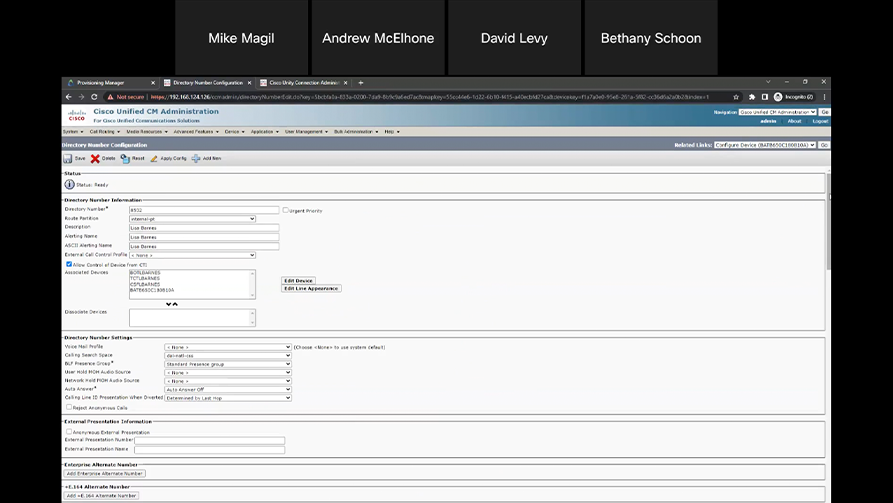
Task: Click the Directory Number input field
Action: (204, 210)
